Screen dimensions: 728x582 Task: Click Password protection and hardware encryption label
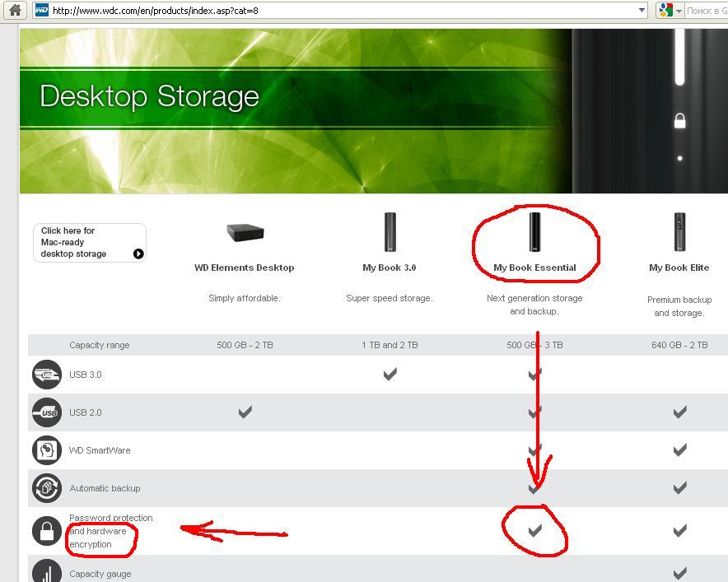(x=111, y=531)
